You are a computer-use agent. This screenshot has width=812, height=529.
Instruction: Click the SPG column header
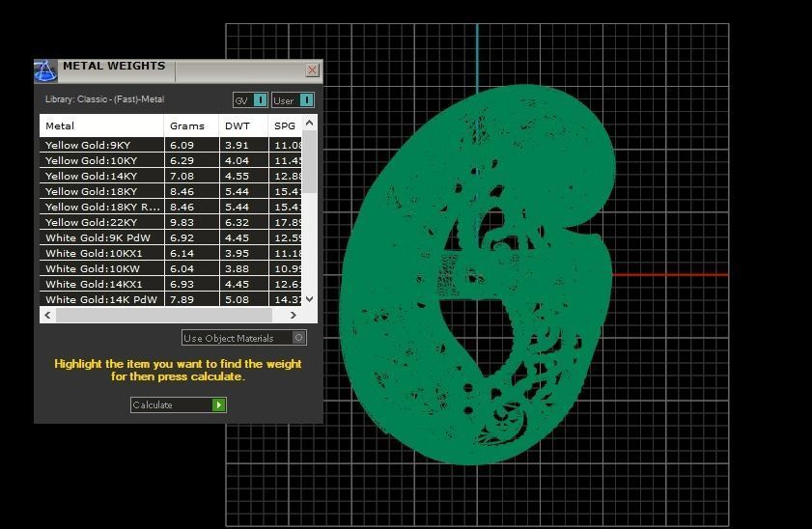pyautogui.click(x=286, y=125)
